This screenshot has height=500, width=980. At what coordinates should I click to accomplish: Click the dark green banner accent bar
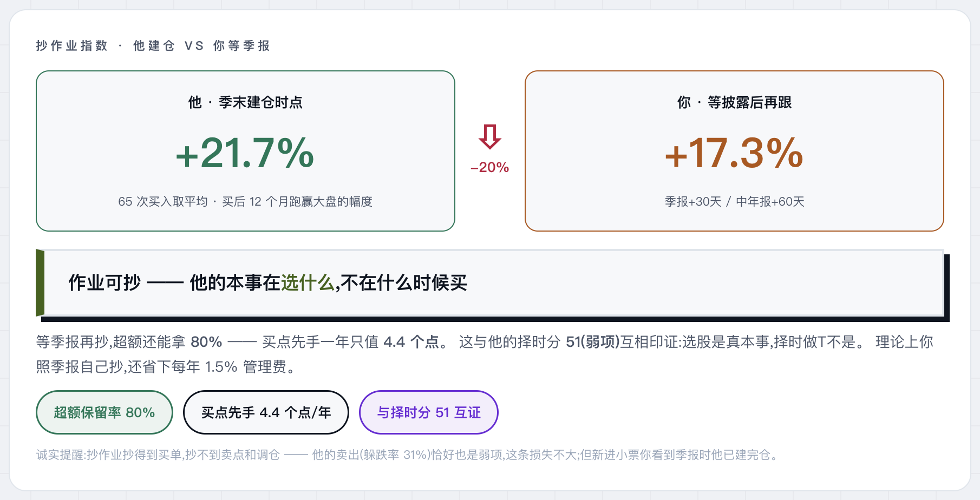(40, 282)
